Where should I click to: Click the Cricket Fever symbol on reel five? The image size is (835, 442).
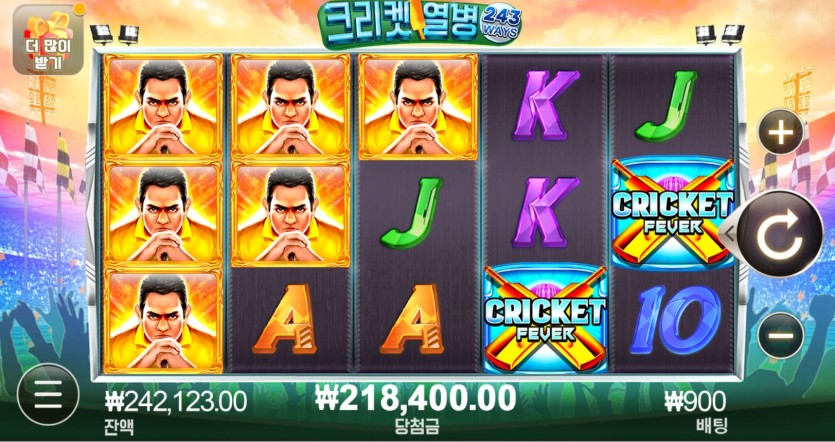coord(673,213)
